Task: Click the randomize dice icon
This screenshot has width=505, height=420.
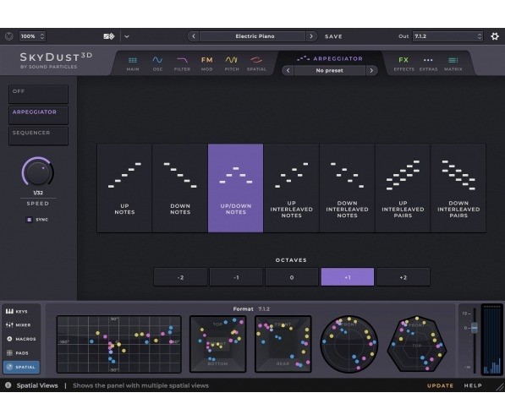Action: pyautogui.click(x=109, y=36)
